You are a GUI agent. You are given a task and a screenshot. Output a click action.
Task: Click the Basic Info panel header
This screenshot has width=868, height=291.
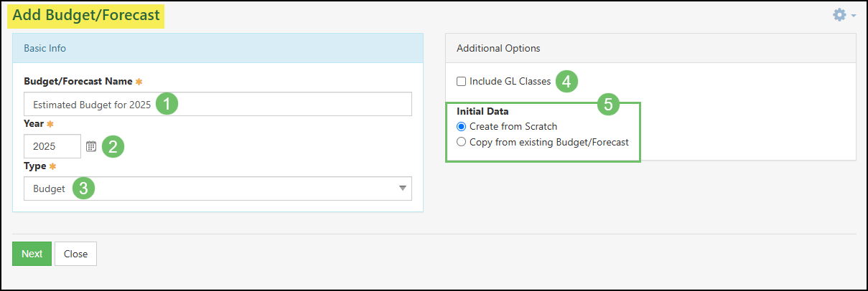coord(218,49)
